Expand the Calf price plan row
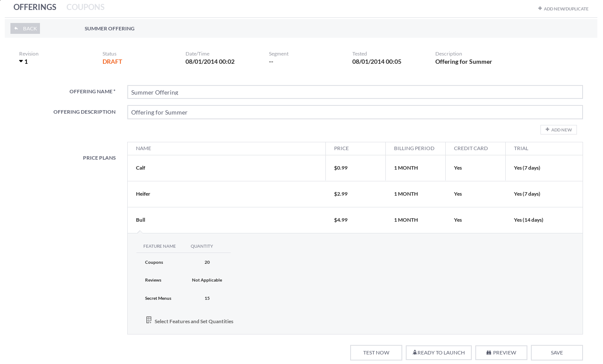This screenshot has height=364, width=603. pyautogui.click(x=140, y=168)
